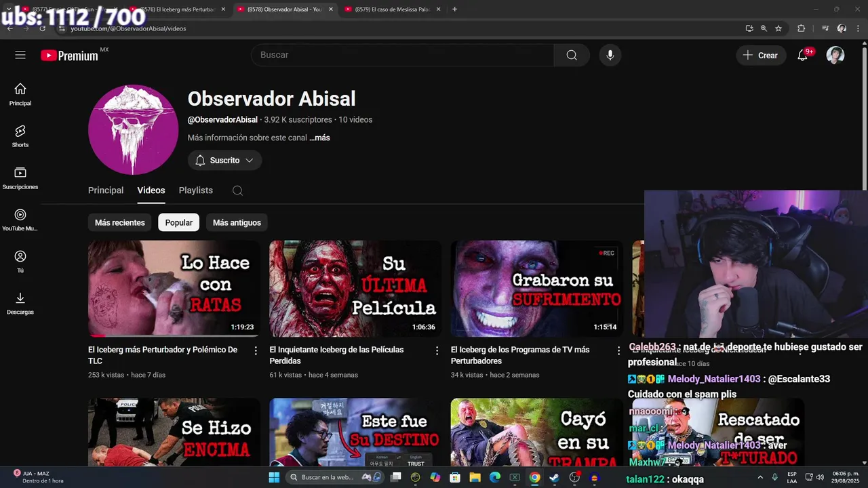This screenshot has width=868, height=488.
Task: Switch to El caso de Meslissa tab
Action: click(393, 9)
